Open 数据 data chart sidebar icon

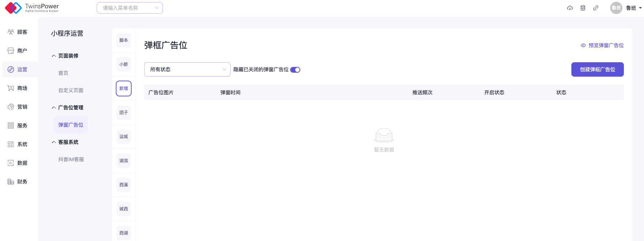click(11, 163)
